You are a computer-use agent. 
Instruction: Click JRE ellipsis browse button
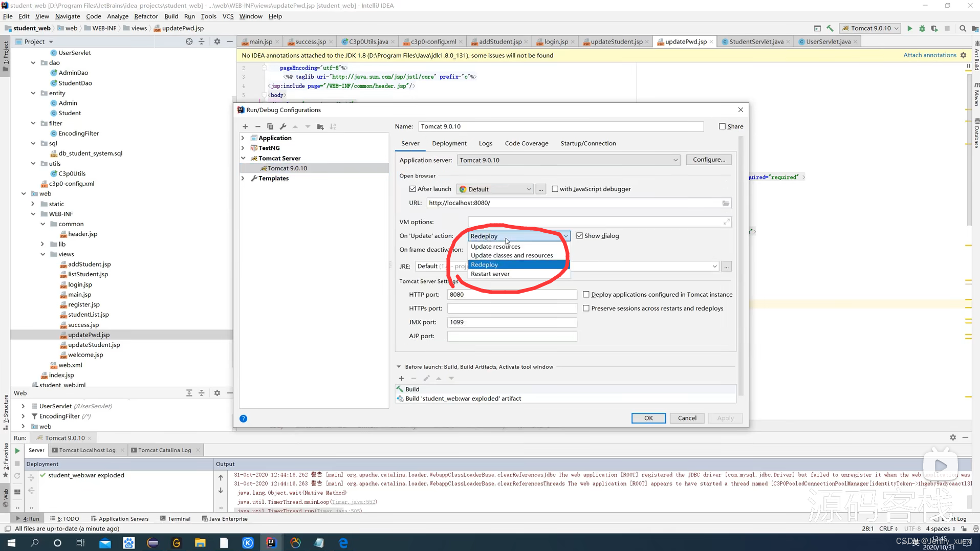(726, 267)
